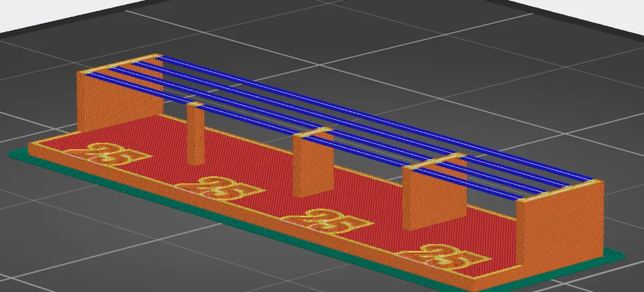644x292 pixels.
Task: Click the third embossed 25 number
Action: pos(330,222)
